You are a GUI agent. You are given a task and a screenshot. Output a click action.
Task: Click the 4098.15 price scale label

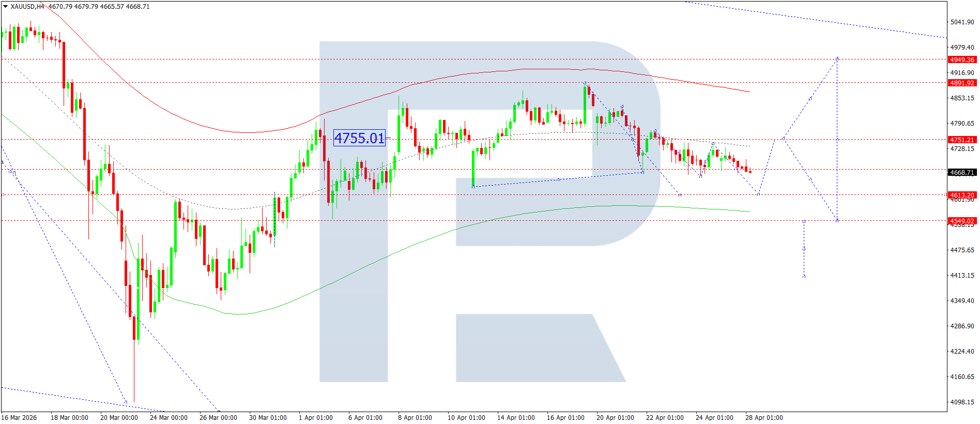click(x=961, y=402)
